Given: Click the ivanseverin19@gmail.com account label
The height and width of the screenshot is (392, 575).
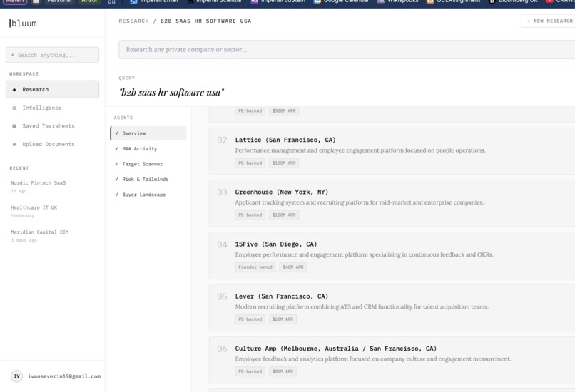Looking at the screenshot, I should (x=64, y=376).
